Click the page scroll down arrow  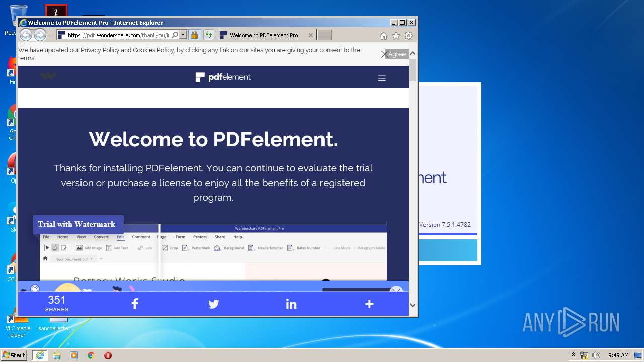(413, 305)
